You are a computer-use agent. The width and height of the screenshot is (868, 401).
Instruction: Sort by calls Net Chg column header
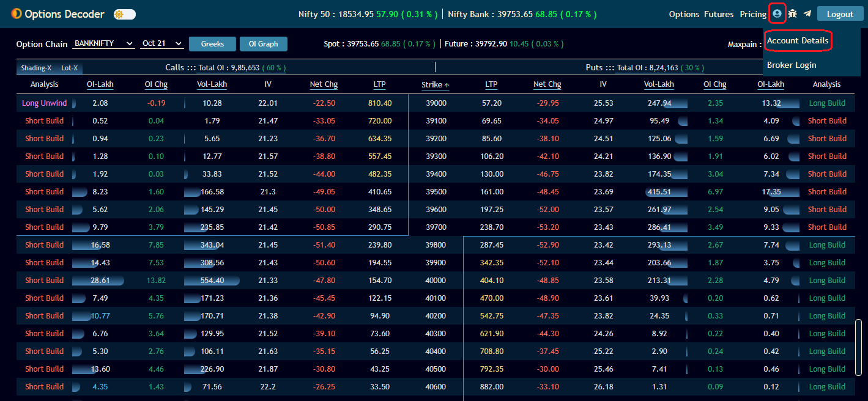pyautogui.click(x=324, y=84)
